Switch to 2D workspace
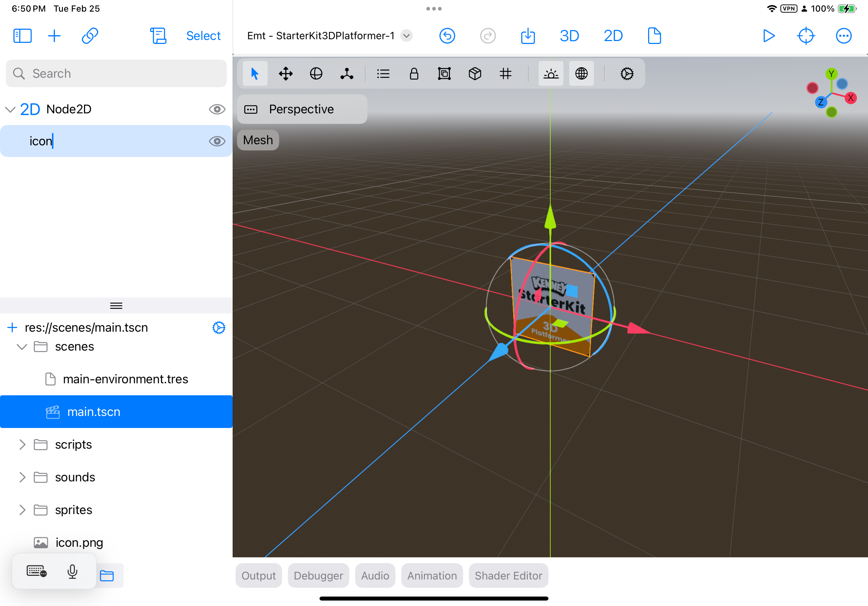Viewport: 868px width, 606px height. point(613,36)
